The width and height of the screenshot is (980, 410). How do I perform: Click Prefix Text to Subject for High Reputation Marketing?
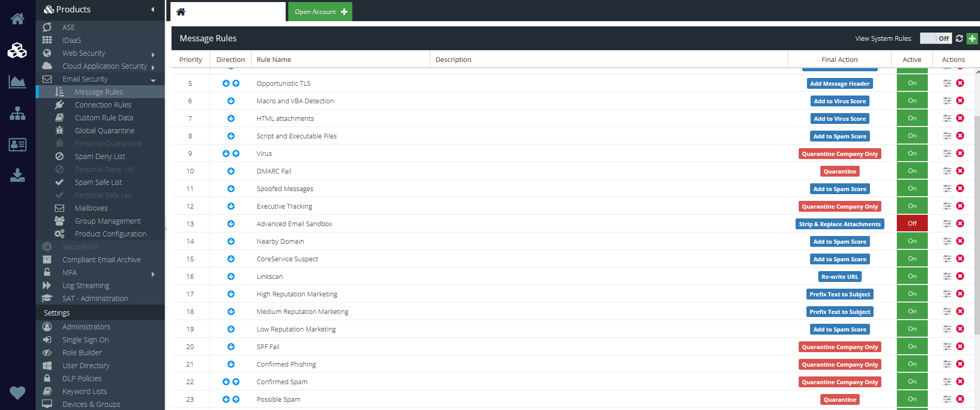point(839,294)
